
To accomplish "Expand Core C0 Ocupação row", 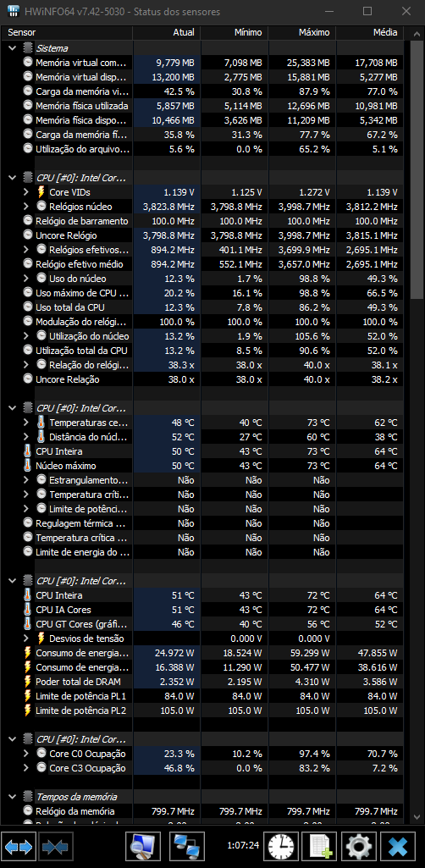I will (x=26, y=754).
